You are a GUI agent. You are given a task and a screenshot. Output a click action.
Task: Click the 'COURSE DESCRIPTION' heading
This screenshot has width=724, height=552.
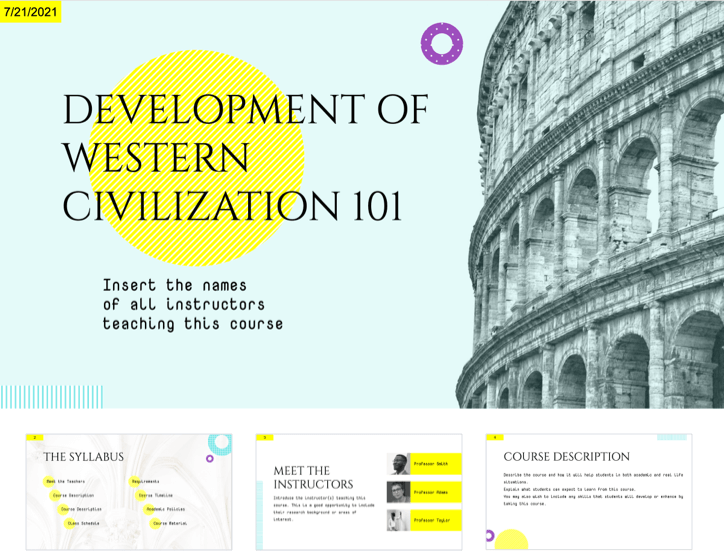coord(567,456)
